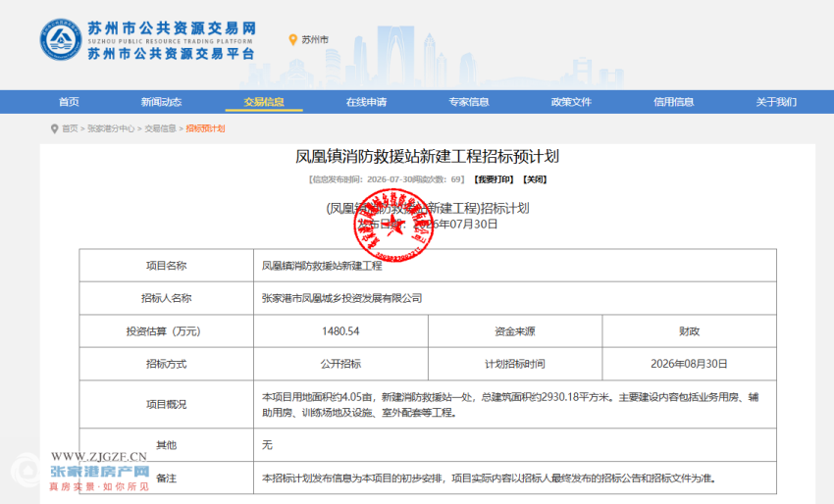Image resolution: width=834 pixels, height=504 pixels.
Task: Open the 交易信息 navigation tab
Action: [264, 102]
